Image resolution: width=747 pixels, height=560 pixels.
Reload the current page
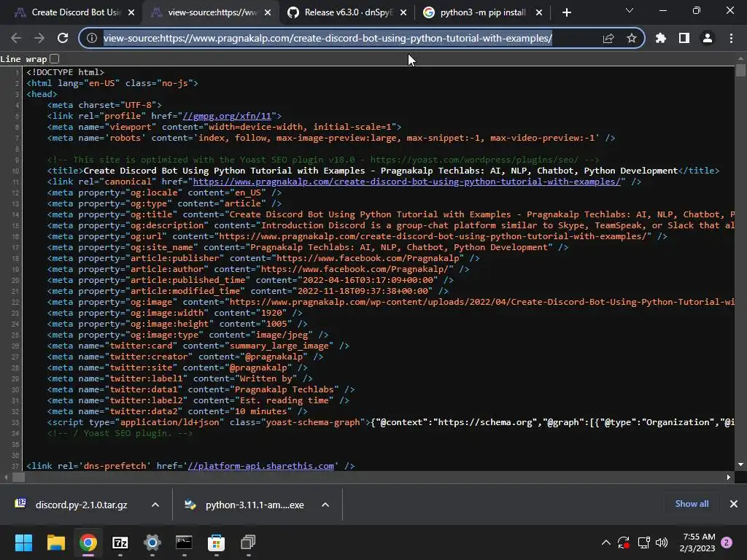[63, 38]
